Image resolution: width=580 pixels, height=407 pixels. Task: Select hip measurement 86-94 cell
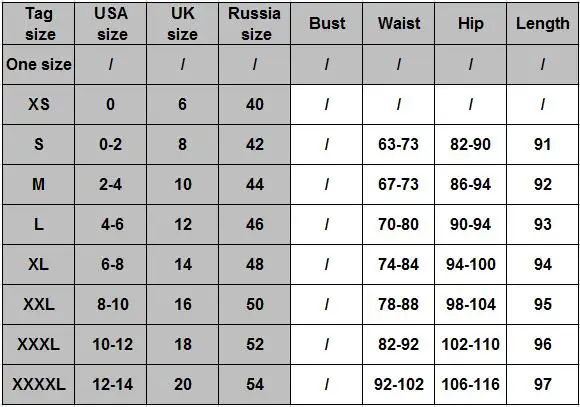tap(471, 184)
